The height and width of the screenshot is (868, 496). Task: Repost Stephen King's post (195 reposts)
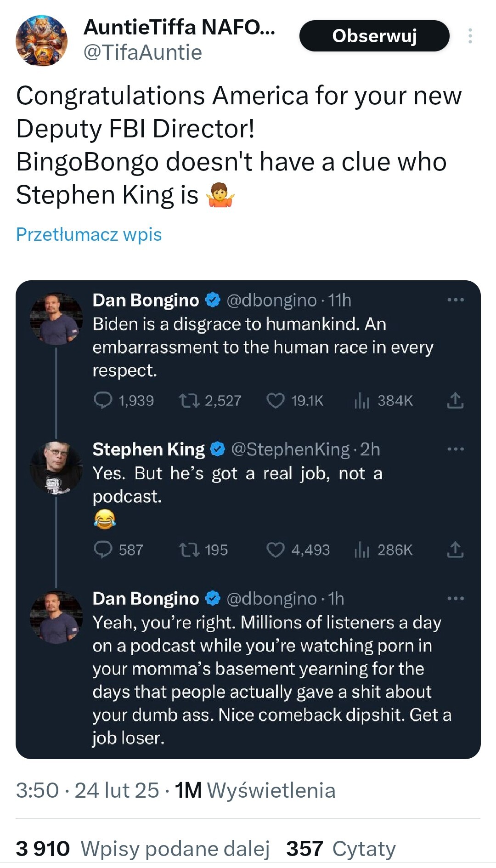click(189, 550)
